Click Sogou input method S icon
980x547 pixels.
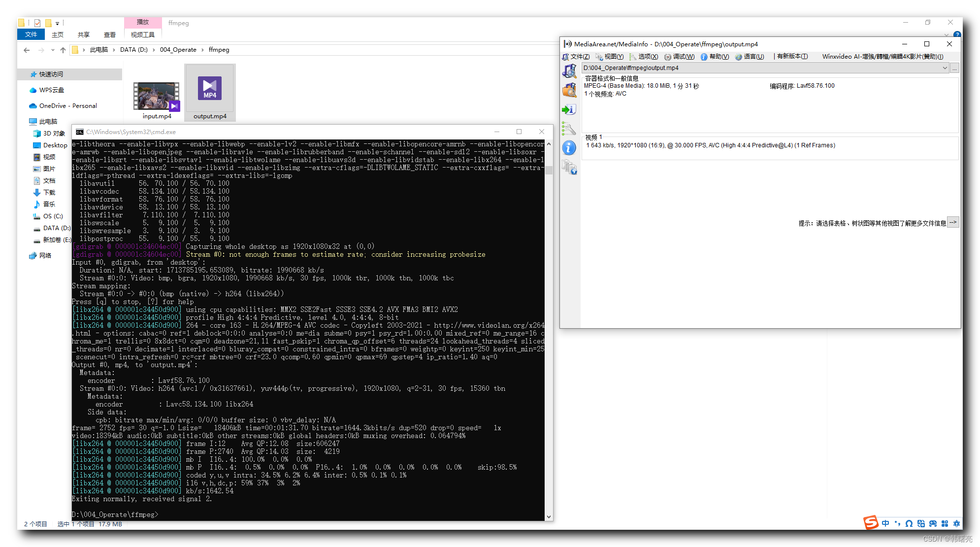[x=871, y=523]
